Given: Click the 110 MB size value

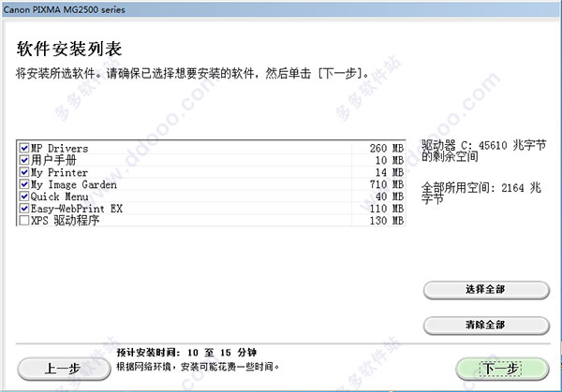Looking at the screenshot, I should 387,209.
